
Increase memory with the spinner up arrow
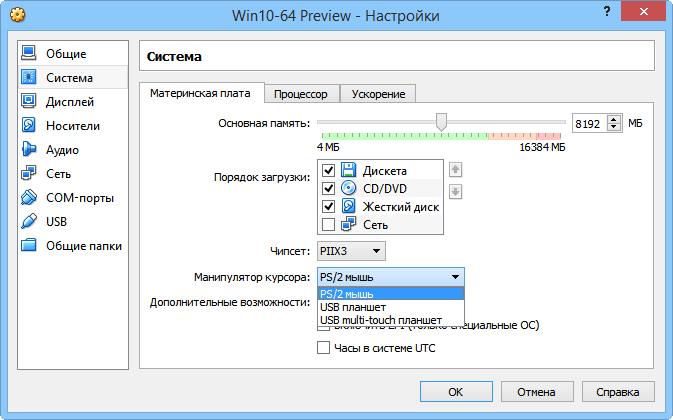614,120
